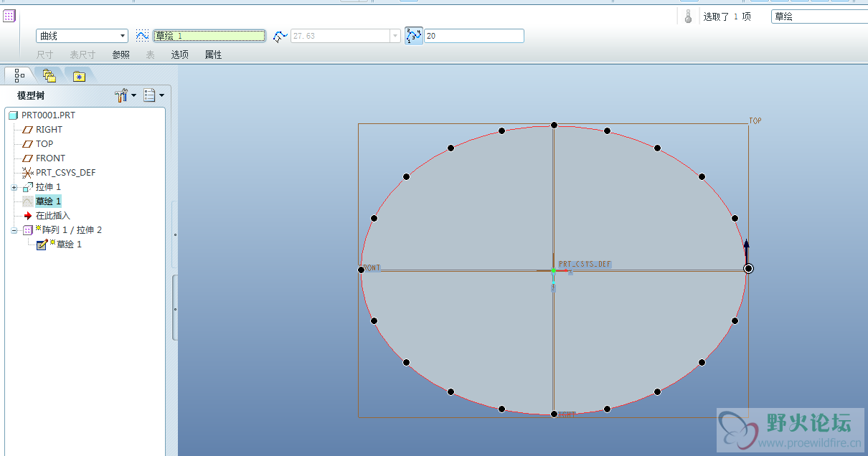Image resolution: width=868 pixels, height=456 pixels.
Task: Select the TOP datum plane in model tree
Action: tap(44, 144)
